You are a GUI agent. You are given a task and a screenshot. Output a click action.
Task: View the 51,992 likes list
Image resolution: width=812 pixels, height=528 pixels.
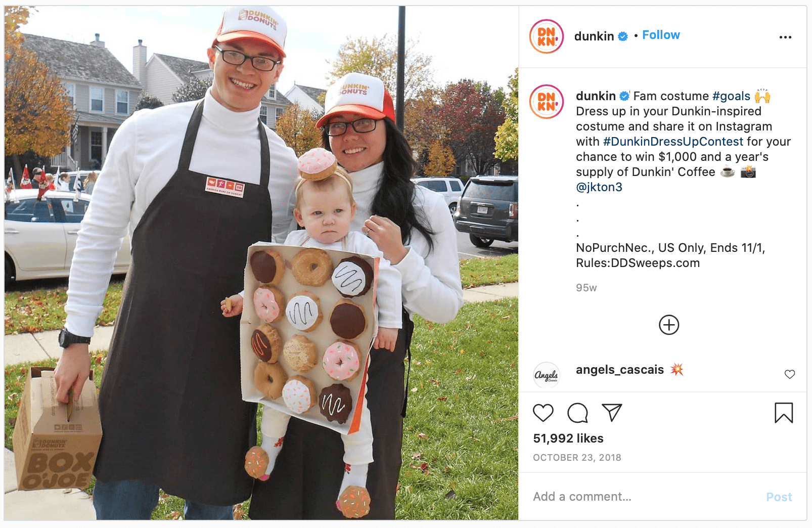tap(568, 438)
